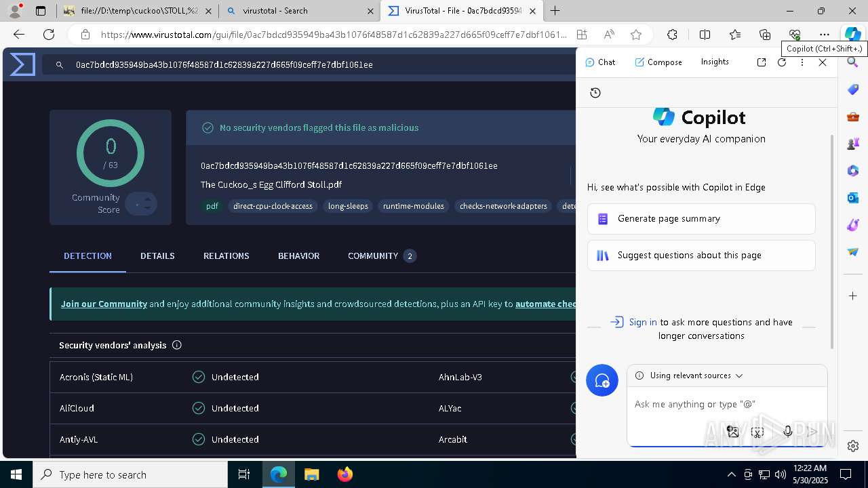Viewport: 868px width, 488px height.
Task: Open sidebar Drop paper-plane icon
Action: [853, 252]
